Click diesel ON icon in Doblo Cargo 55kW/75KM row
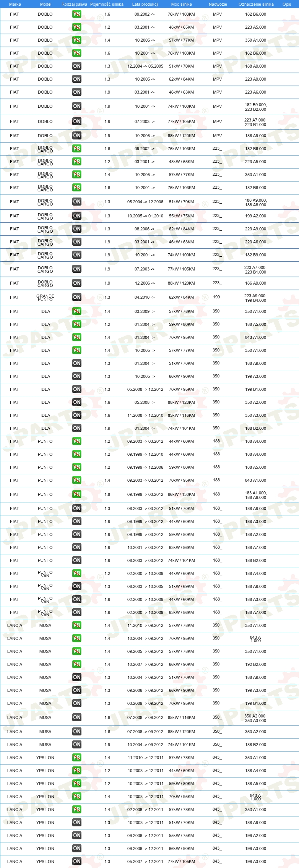This screenshot has height=868, width=299. 77,216
